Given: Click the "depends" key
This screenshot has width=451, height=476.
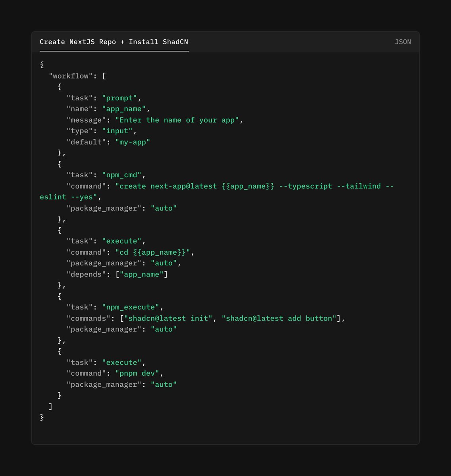Looking at the screenshot, I should pyautogui.click(x=87, y=274).
